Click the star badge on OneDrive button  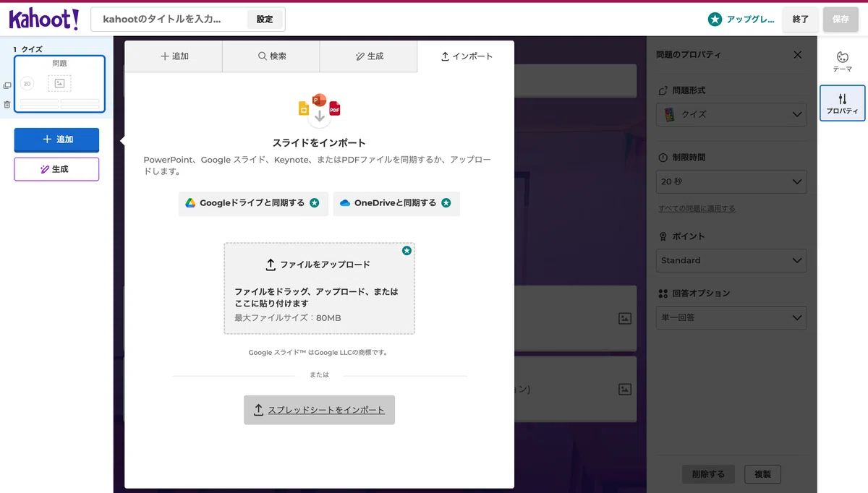pyautogui.click(x=446, y=203)
